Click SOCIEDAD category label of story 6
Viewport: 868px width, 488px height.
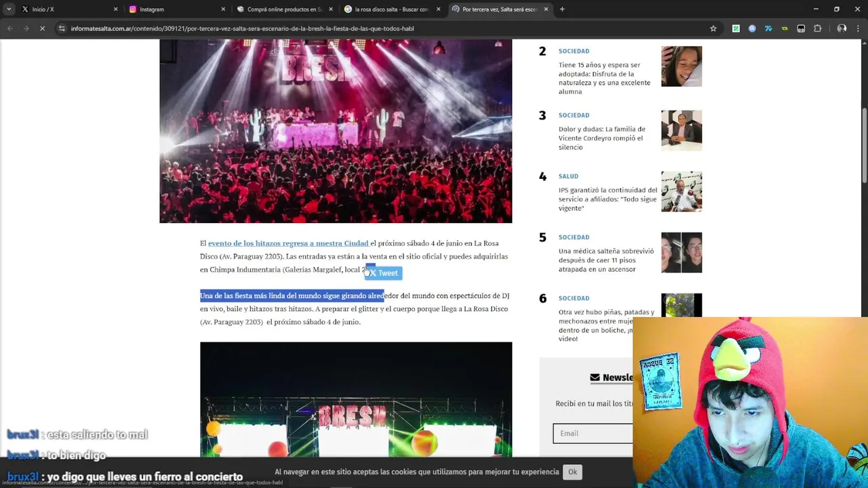(x=574, y=298)
